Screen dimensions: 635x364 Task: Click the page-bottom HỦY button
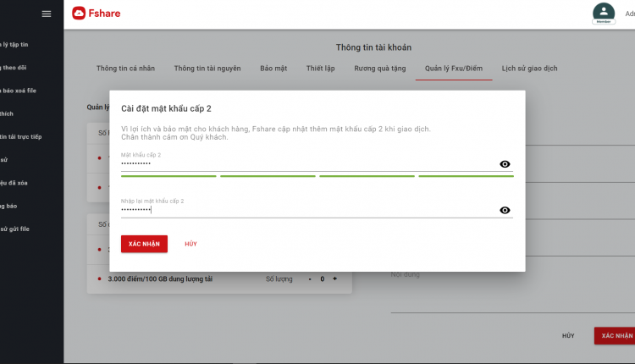[x=568, y=336]
